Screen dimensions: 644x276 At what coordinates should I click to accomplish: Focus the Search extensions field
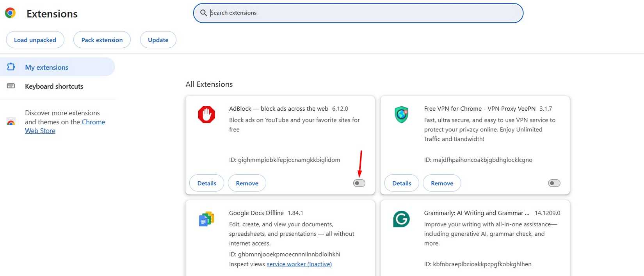(363, 13)
